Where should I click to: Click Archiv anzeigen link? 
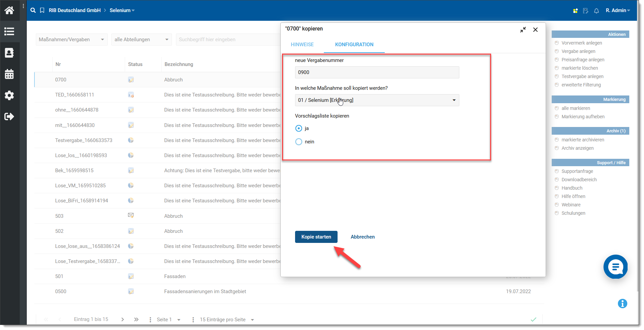(577, 148)
